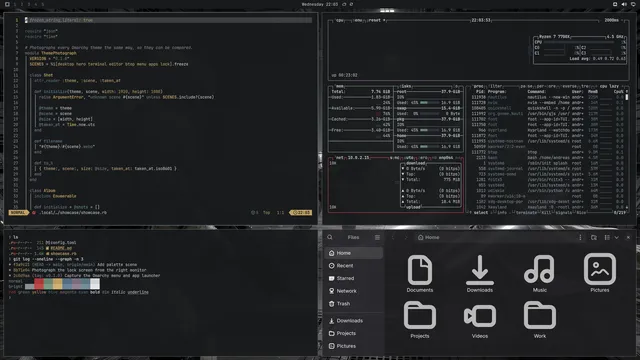This screenshot has width=640, height=360.
Task: Click the yellow swatch in terminal palette
Action: click(x=58, y=284)
